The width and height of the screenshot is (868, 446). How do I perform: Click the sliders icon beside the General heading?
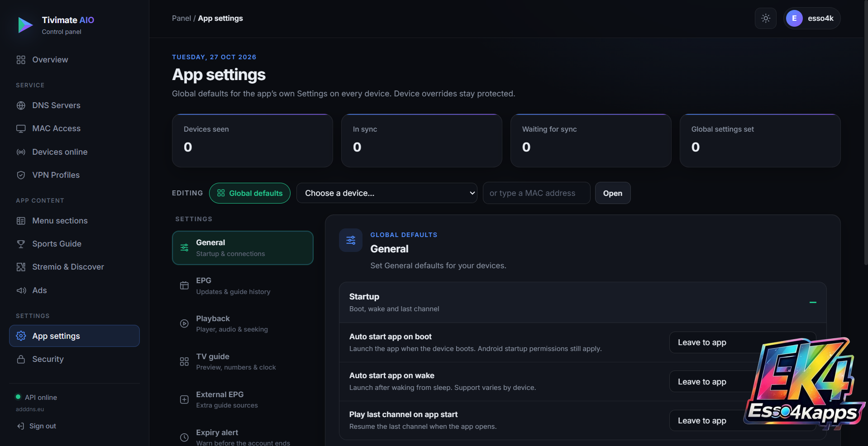pyautogui.click(x=351, y=240)
